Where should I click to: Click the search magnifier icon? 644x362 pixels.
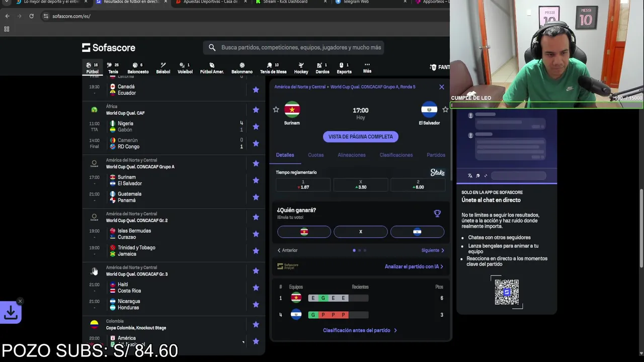[x=212, y=47]
